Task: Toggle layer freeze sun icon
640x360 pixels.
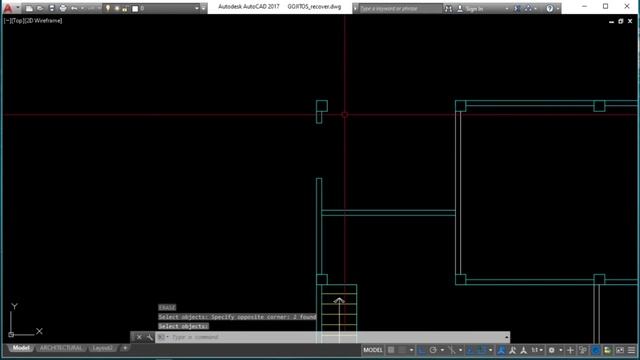Action: [117, 8]
